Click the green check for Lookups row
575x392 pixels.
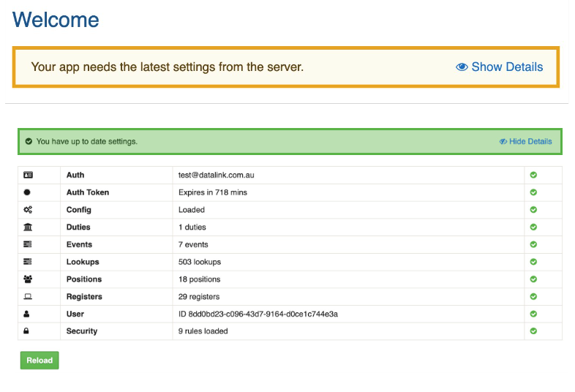point(533,262)
